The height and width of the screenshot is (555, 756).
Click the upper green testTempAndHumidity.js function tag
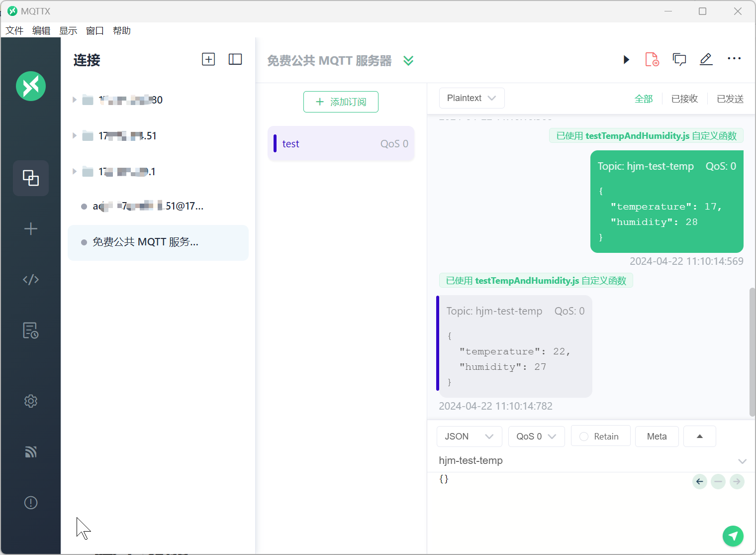[647, 136]
